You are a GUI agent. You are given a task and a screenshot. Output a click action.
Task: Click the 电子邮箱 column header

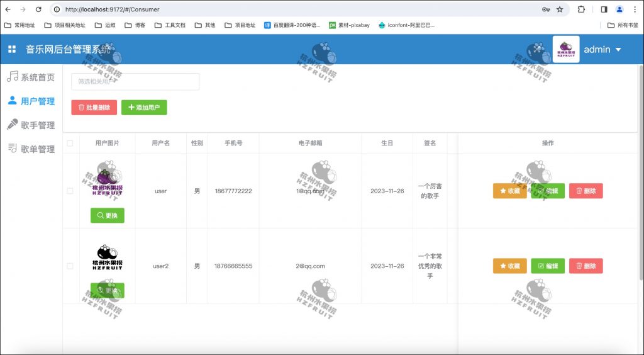point(310,144)
